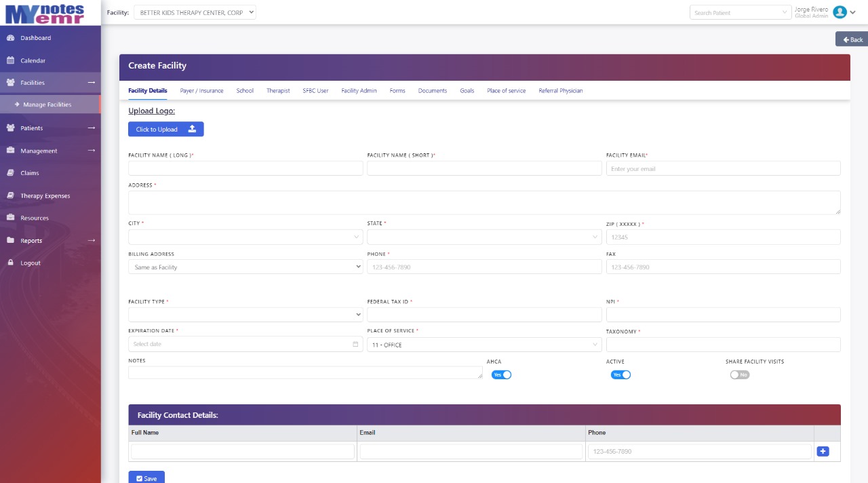
Task: Click the Logout lock icon
Action: [11, 263]
